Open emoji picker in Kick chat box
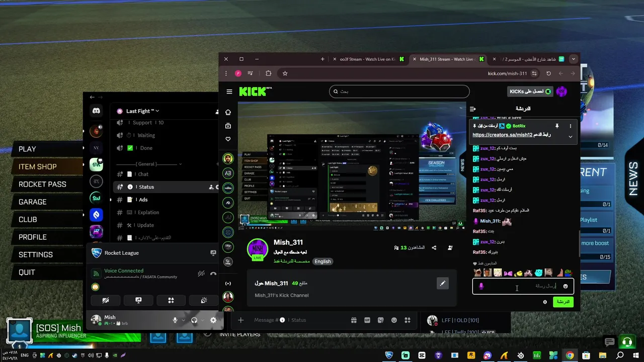Image resolution: width=644 pixels, height=362 pixels. [x=566, y=286]
